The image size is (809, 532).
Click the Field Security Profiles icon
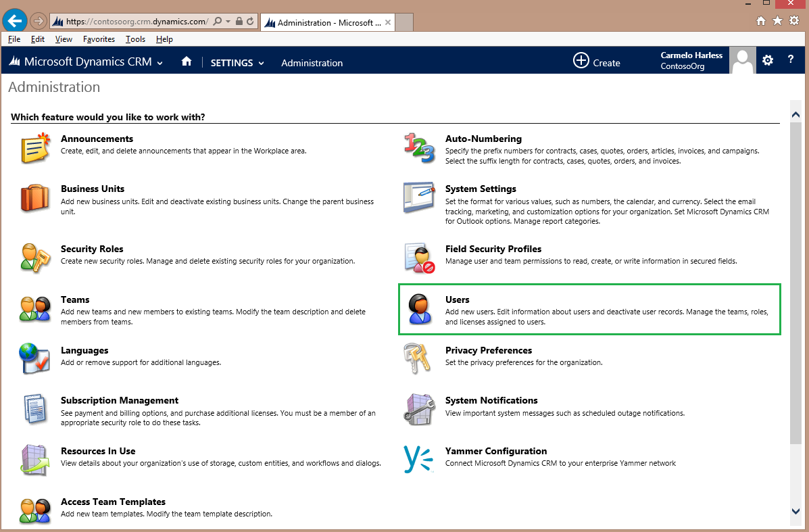click(419, 258)
